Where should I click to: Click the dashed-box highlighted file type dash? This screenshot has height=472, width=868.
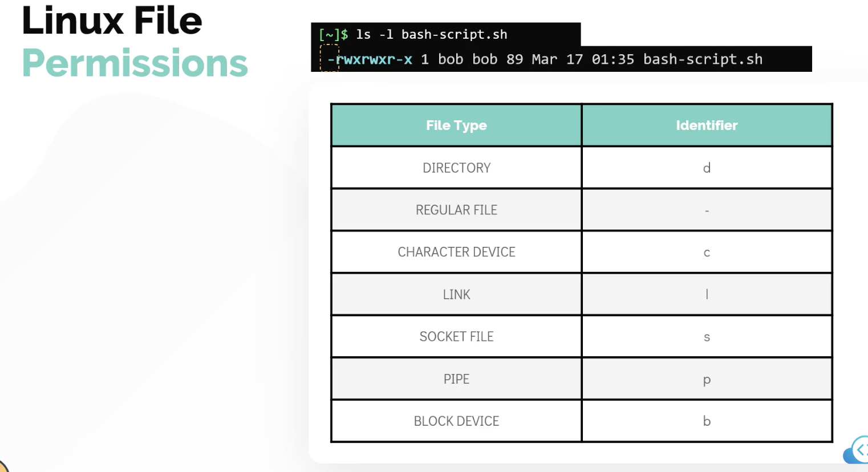330,59
